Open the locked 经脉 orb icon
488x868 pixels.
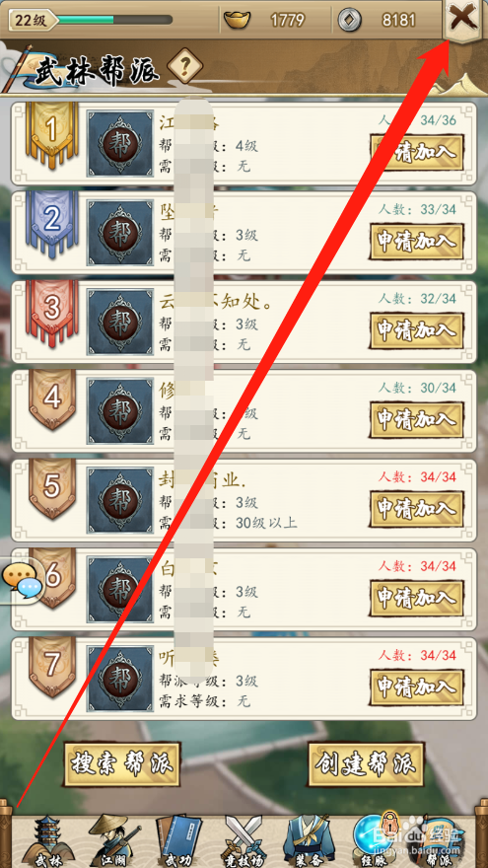click(376, 841)
